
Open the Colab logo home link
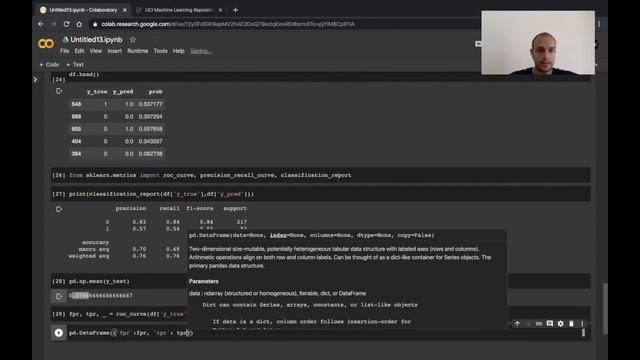[46, 43]
